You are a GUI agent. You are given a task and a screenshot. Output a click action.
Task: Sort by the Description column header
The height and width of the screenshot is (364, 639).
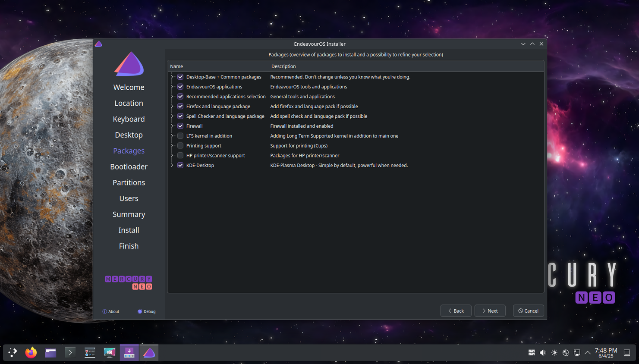(406, 66)
